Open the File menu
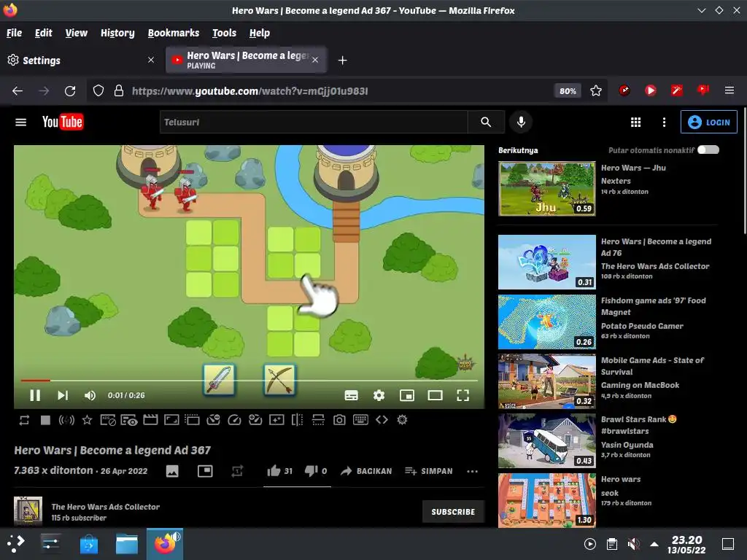Screen dimensions: 747x560 click(14, 33)
